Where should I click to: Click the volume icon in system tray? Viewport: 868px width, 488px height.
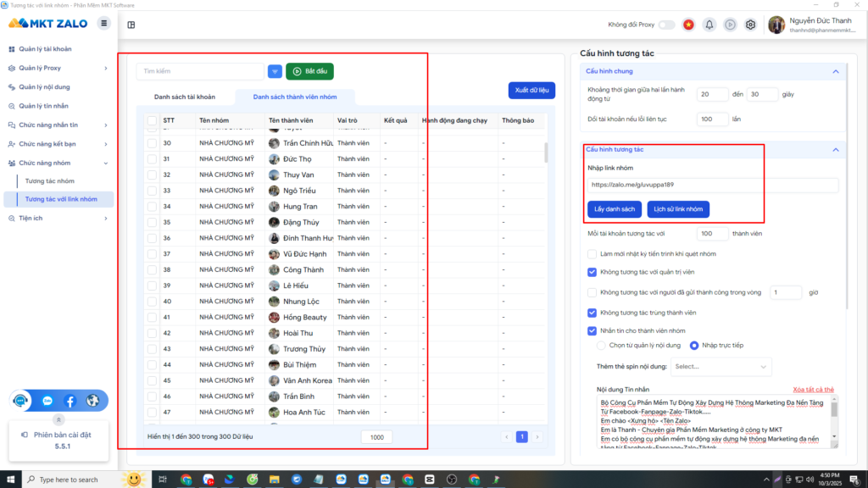[810, 480]
